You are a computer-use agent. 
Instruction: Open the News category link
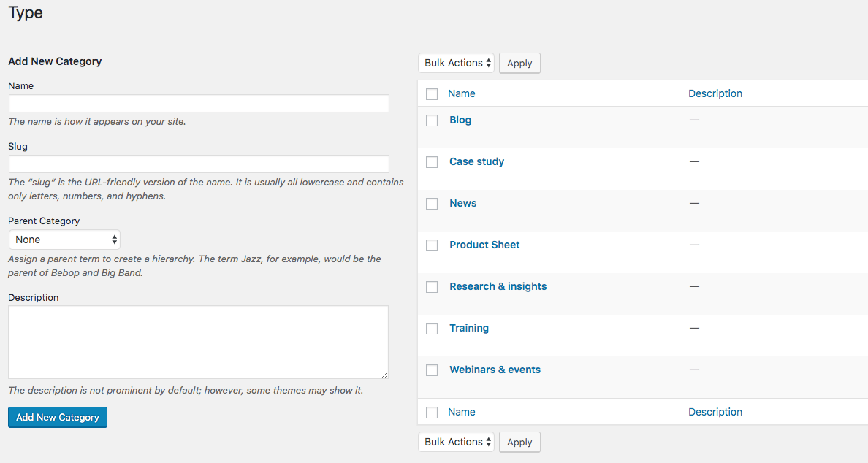tap(462, 203)
